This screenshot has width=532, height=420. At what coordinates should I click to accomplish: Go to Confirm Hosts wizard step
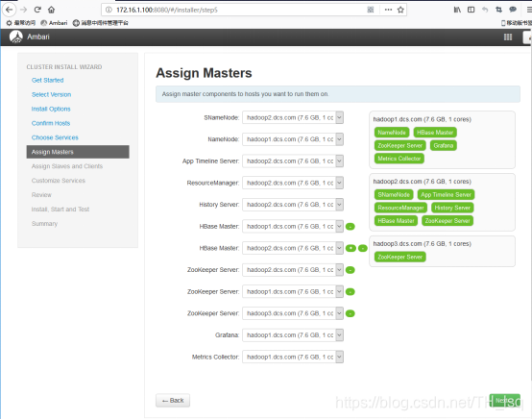[x=51, y=123]
